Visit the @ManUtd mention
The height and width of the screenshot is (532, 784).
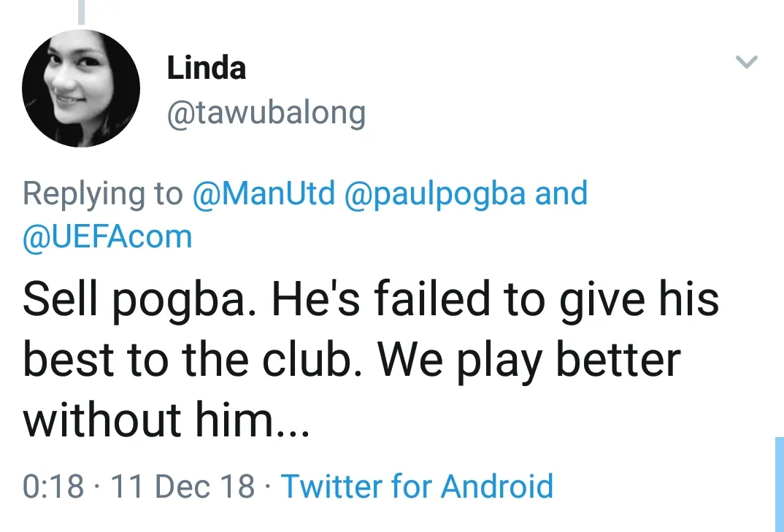pos(263,194)
